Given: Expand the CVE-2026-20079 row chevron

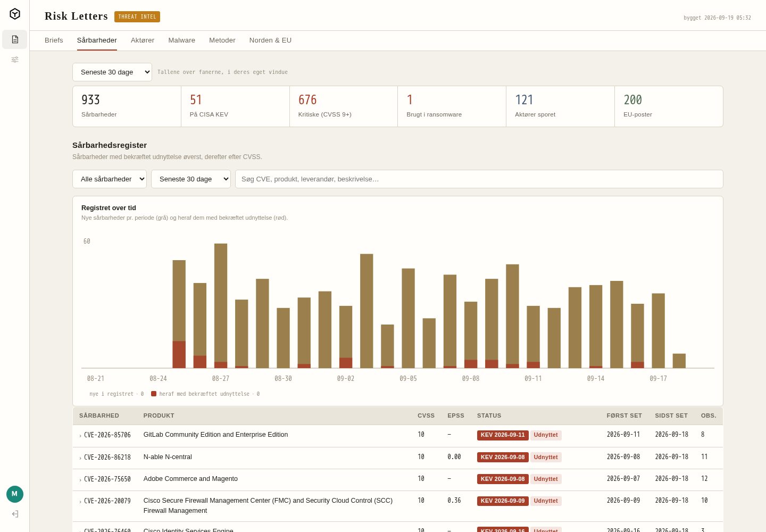Looking at the screenshot, I should coord(80,502).
